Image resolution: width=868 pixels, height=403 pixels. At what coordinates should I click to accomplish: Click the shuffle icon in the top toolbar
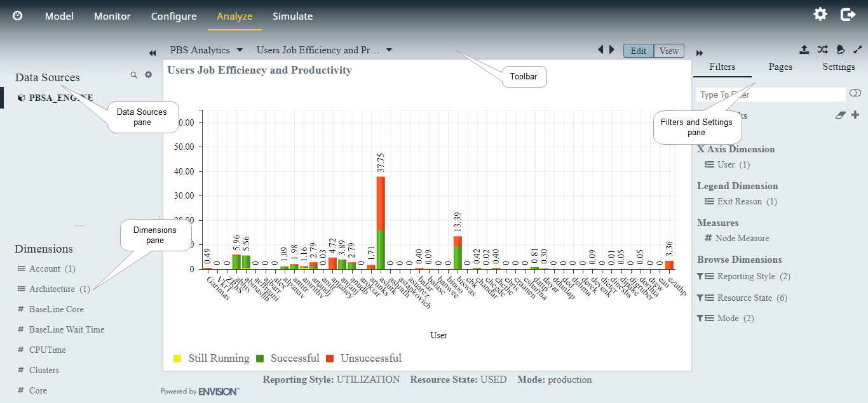822,50
